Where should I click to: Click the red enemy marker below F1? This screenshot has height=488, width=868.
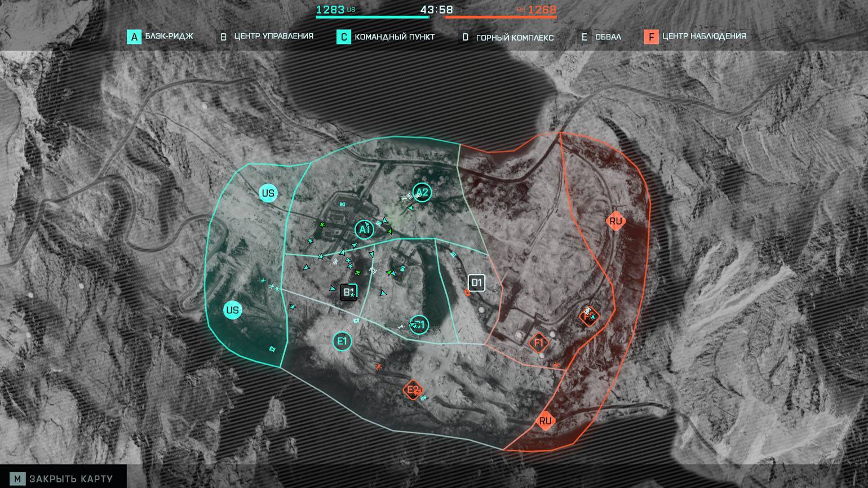pyautogui.click(x=557, y=366)
